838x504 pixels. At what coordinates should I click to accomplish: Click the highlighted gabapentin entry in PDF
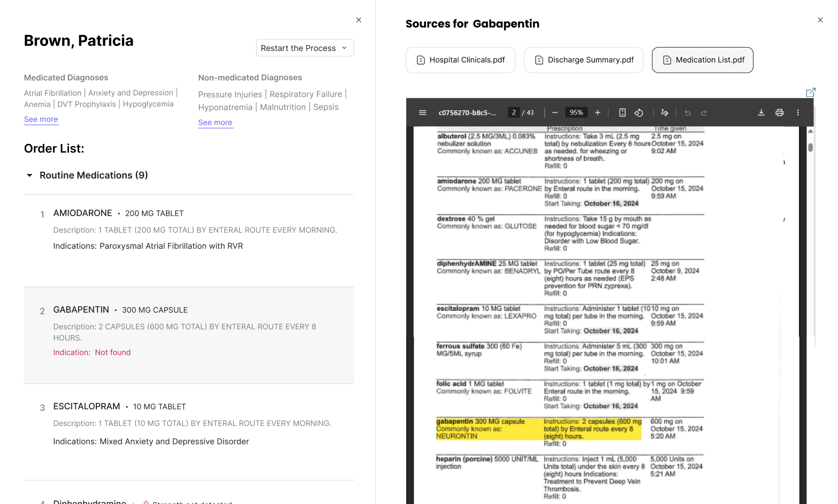click(x=539, y=429)
